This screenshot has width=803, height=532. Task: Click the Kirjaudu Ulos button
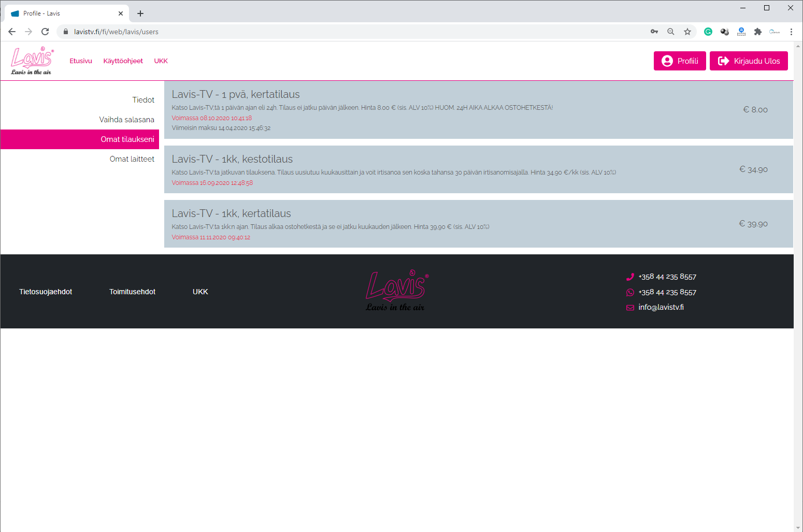[x=749, y=61]
